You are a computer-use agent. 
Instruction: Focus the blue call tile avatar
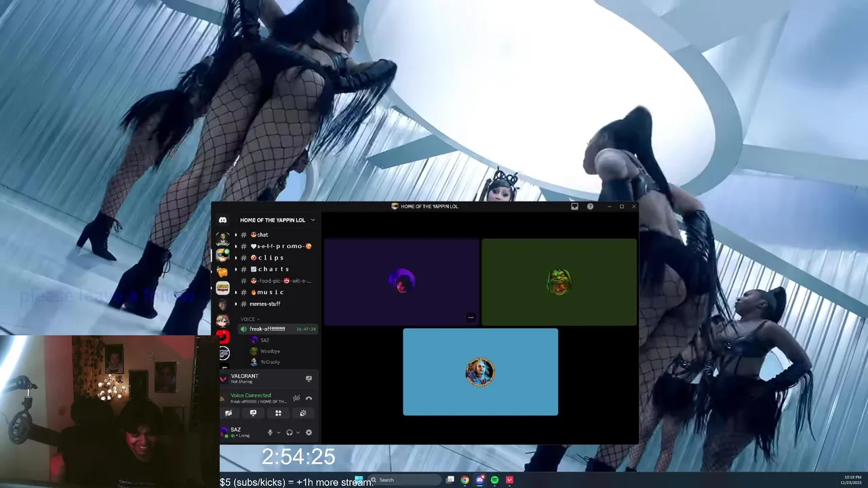480,372
